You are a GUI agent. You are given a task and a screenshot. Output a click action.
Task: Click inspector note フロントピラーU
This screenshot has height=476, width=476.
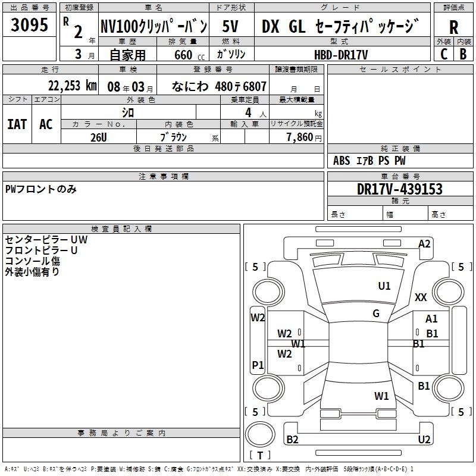[41, 250]
